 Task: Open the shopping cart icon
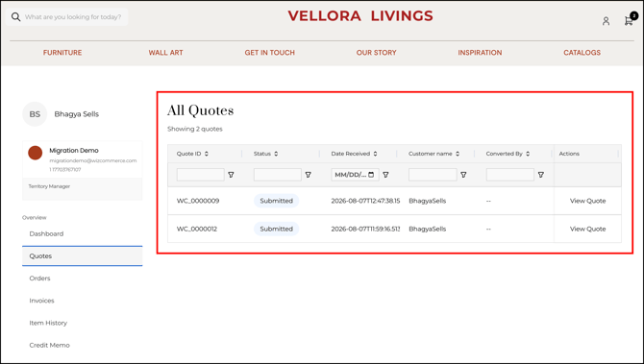click(629, 20)
